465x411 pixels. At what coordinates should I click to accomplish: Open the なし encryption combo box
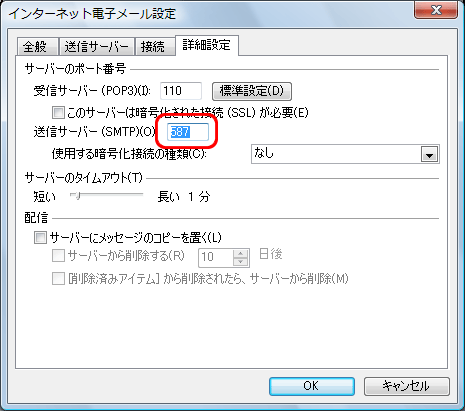[x=345, y=154]
